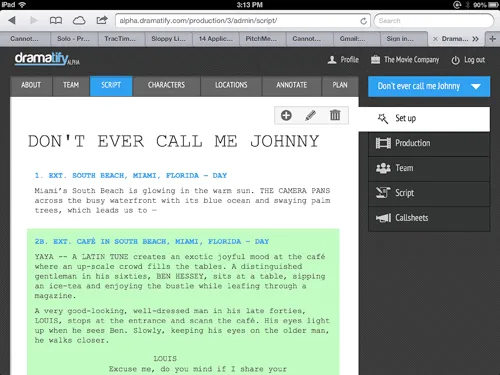Show more tabs with double chevron
Screen dimensions: 500x375
click(x=475, y=39)
